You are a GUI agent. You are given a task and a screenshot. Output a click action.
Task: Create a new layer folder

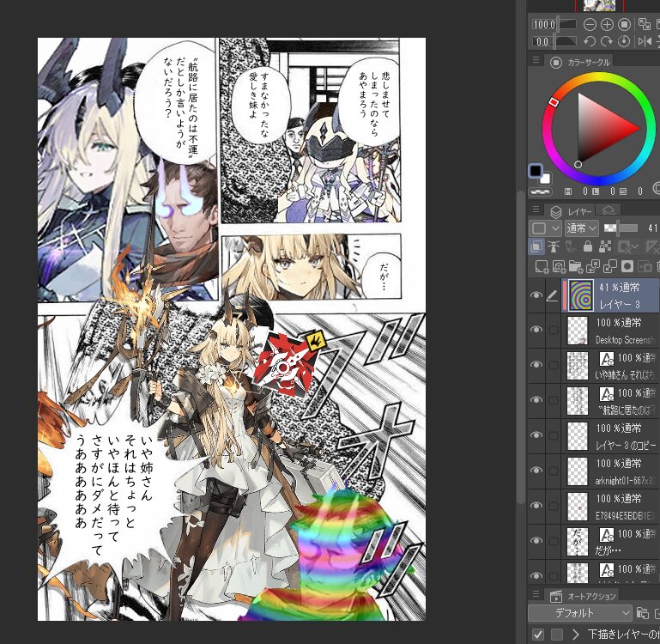click(575, 266)
